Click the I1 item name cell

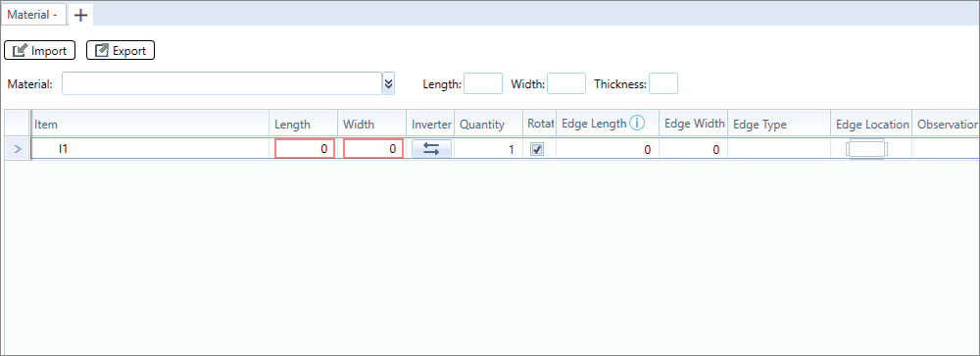pyautogui.click(x=151, y=149)
